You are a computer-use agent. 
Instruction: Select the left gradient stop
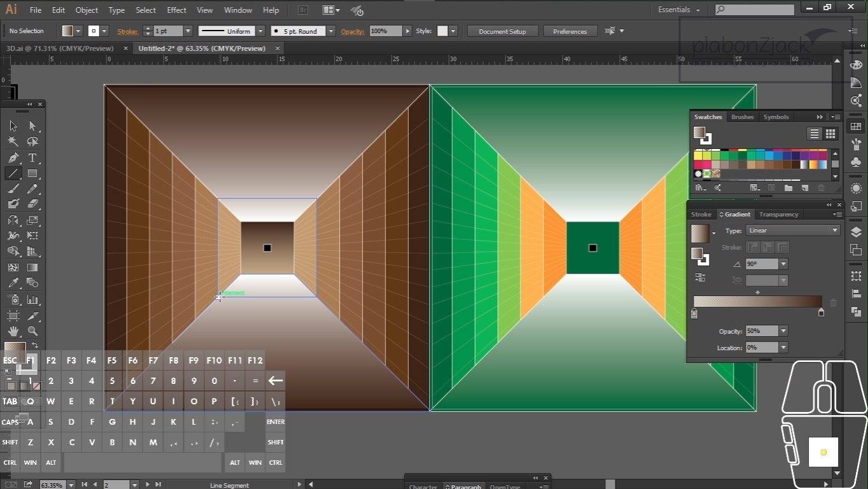(x=694, y=313)
